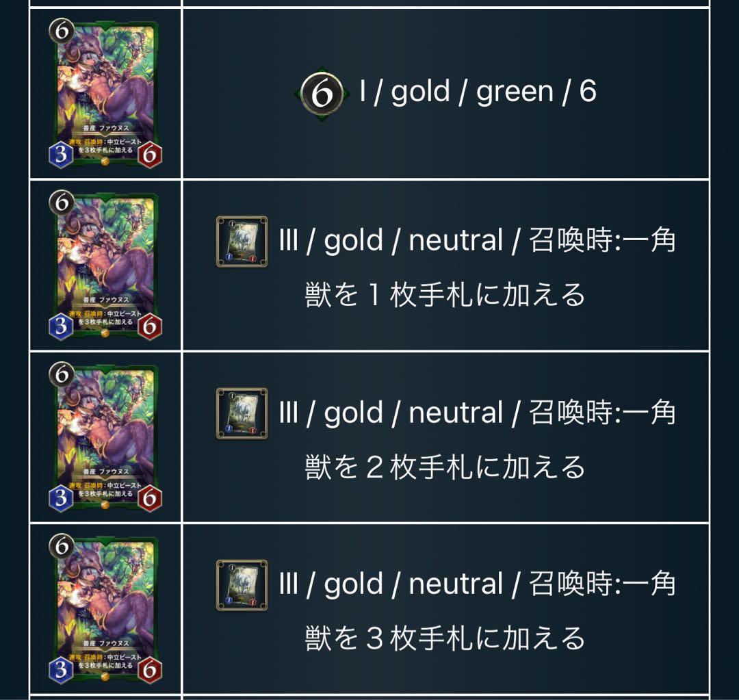
Task: Select the Faunus card thumbnail in the "1 枚手札に加える" row
Action: coord(105,265)
